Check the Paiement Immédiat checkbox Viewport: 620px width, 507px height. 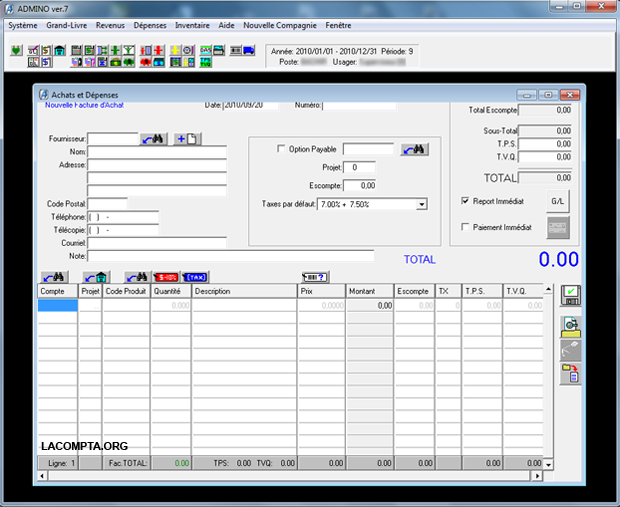[x=465, y=227]
